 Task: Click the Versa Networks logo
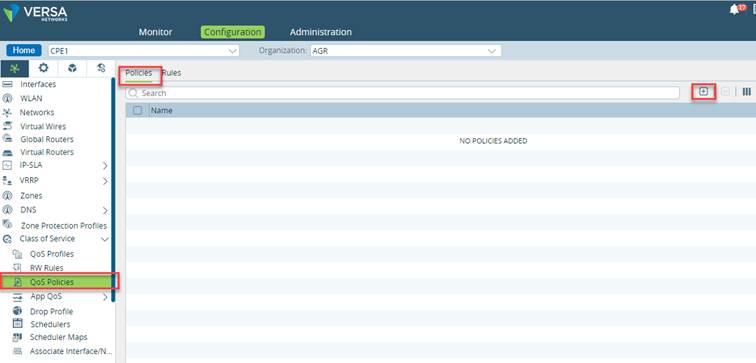[x=35, y=13]
